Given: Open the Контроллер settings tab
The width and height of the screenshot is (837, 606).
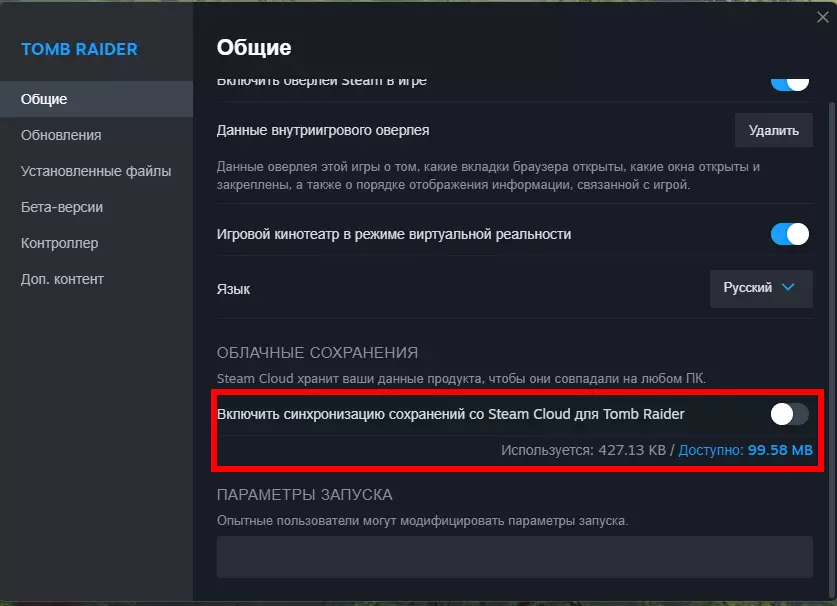Looking at the screenshot, I should (x=59, y=243).
